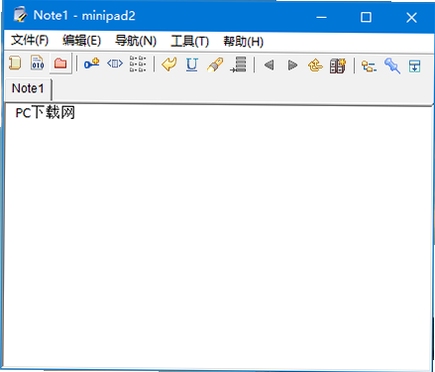The width and height of the screenshot is (435, 372).
Task: Click the highlighter marker icon
Action: pos(215,65)
